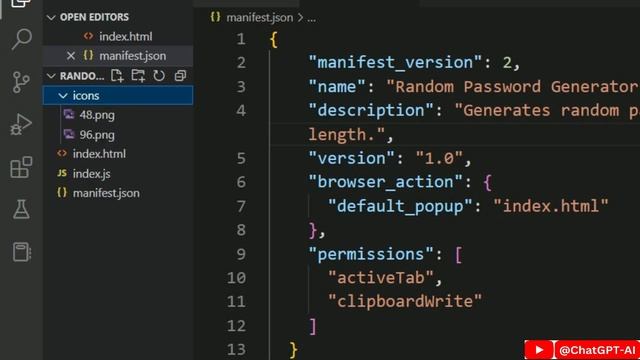
Task: Open the Run and Debug view
Action: point(21,124)
